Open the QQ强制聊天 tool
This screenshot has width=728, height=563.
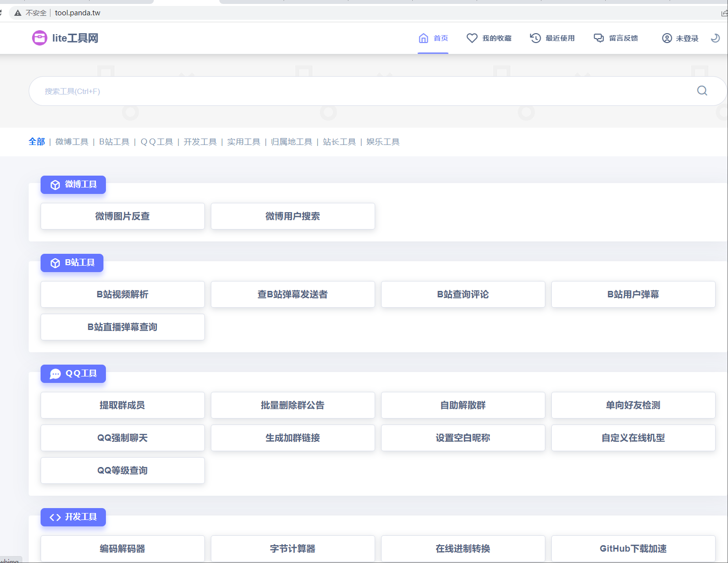(x=123, y=438)
